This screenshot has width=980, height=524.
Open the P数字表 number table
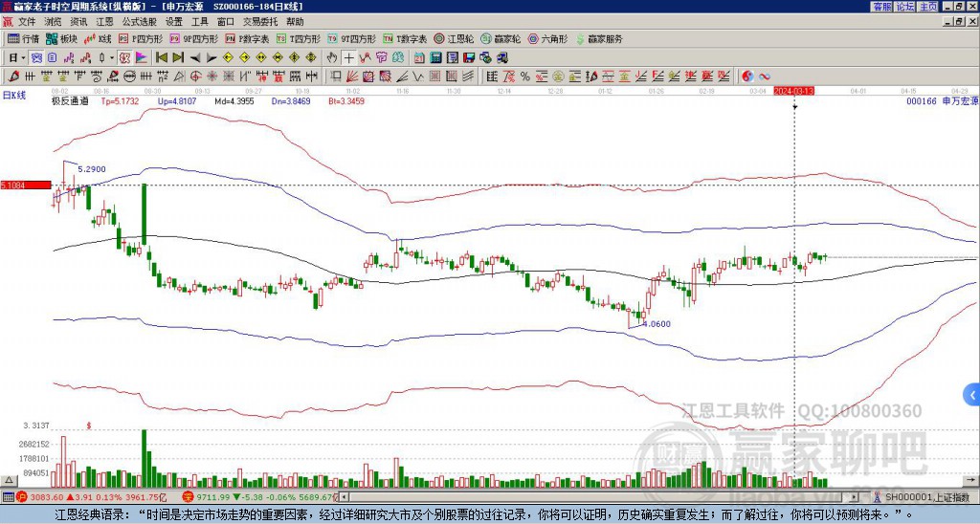(x=248, y=38)
